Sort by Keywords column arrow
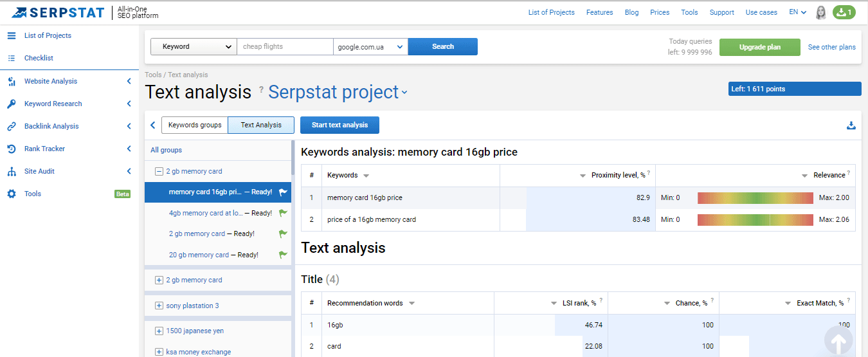The width and height of the screenshot is (868, 357). 366,176
